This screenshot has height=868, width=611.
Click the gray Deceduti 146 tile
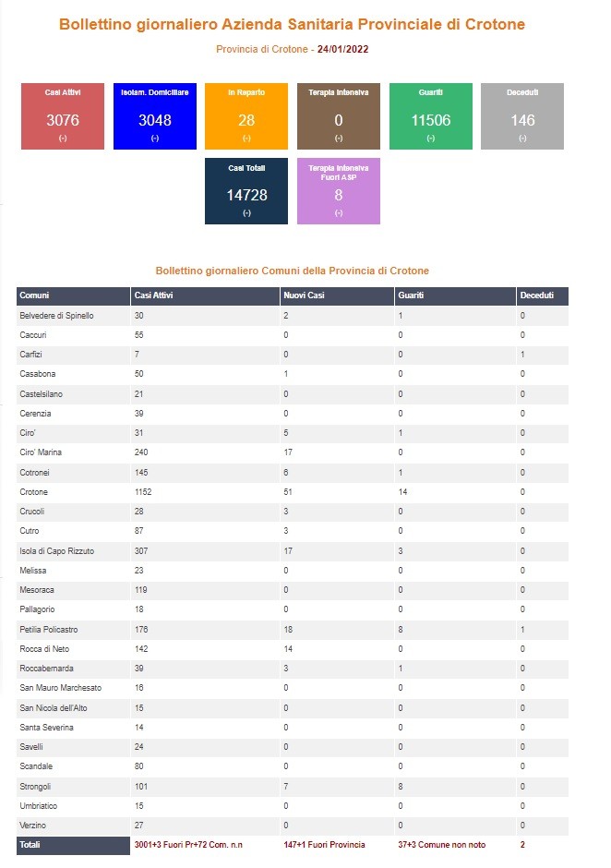click(x=522, y=116)
